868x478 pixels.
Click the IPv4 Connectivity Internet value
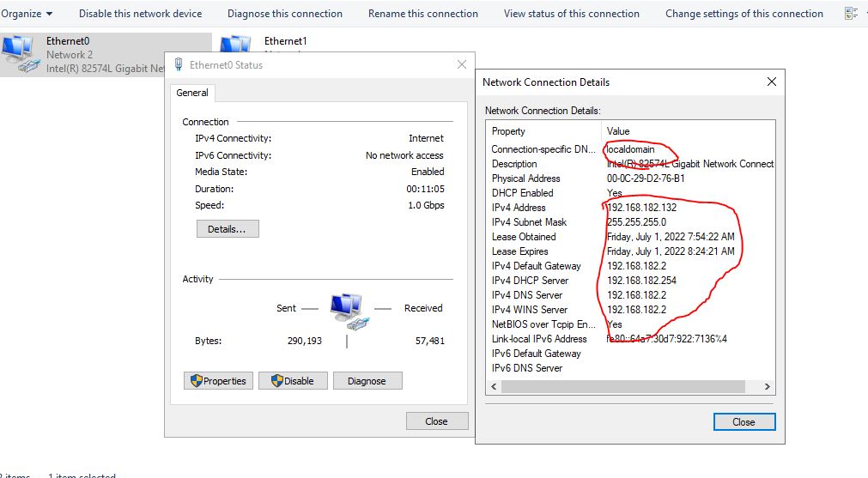click(x=426, y=138)
